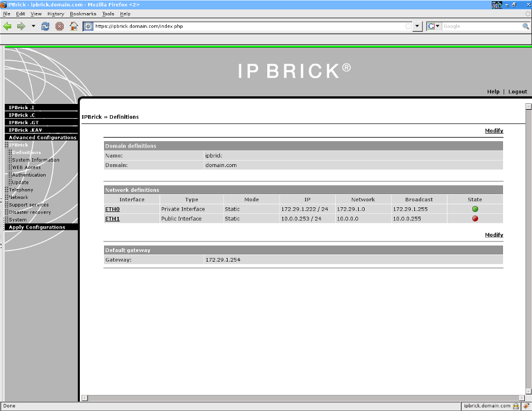Click the ETH1 IP 10.0.0.253 / 24
Image resolution: width=532 pixels, height=411 pixels.
(x=301, y=218)
